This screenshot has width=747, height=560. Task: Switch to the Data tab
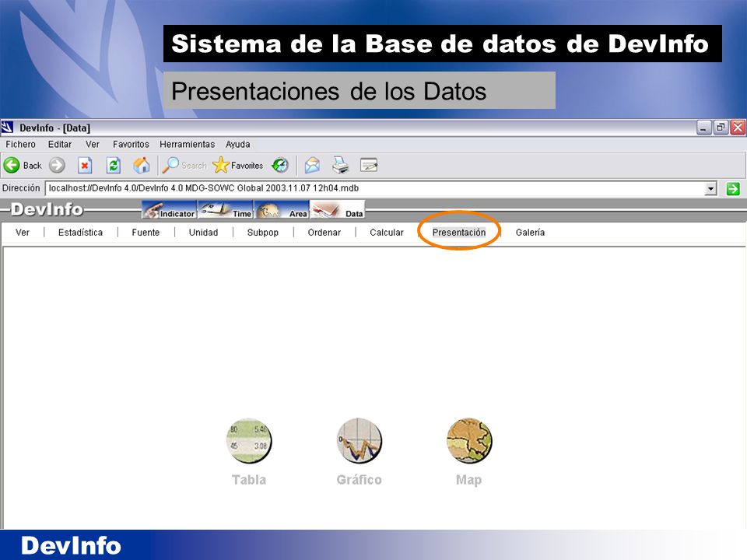click(338, 211)
